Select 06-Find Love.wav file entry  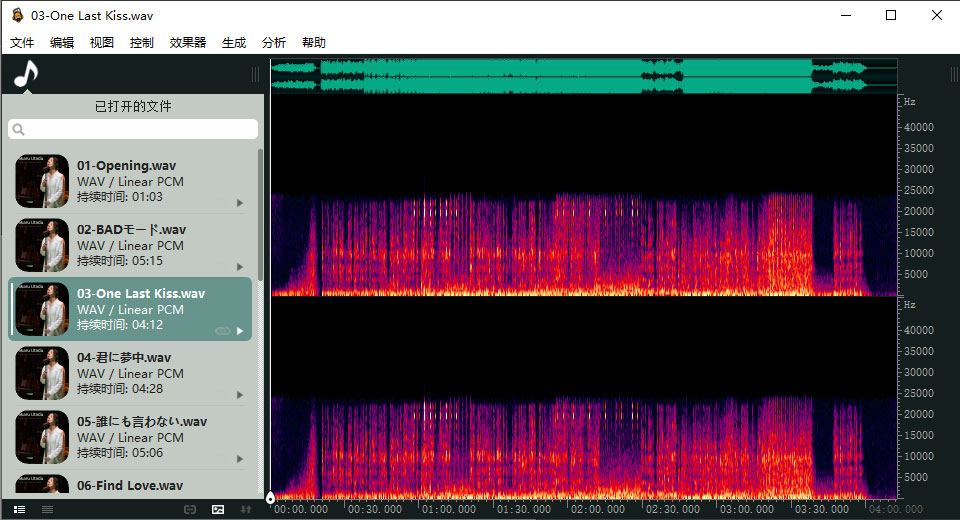(130, 486)
